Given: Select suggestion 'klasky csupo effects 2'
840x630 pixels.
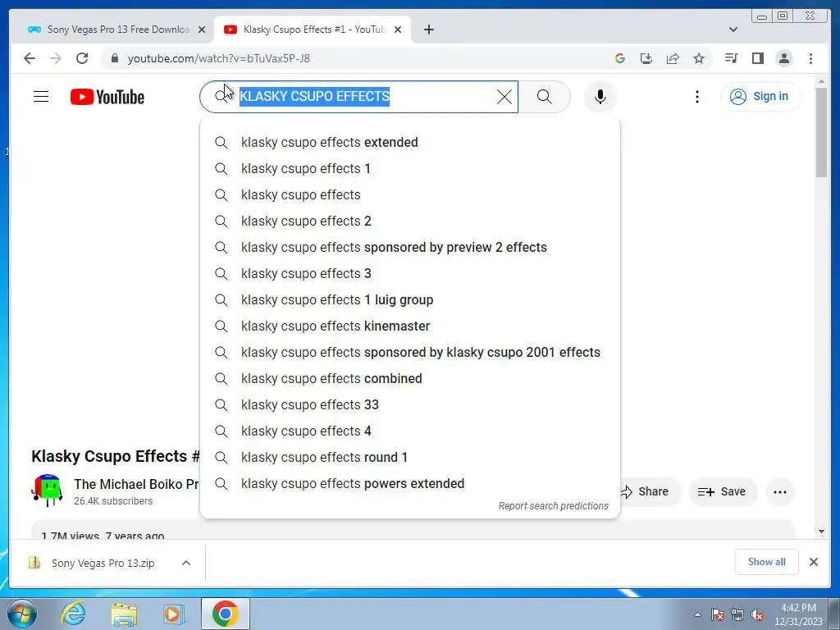Looking at the screenshot, I should (x=410, y=221).
